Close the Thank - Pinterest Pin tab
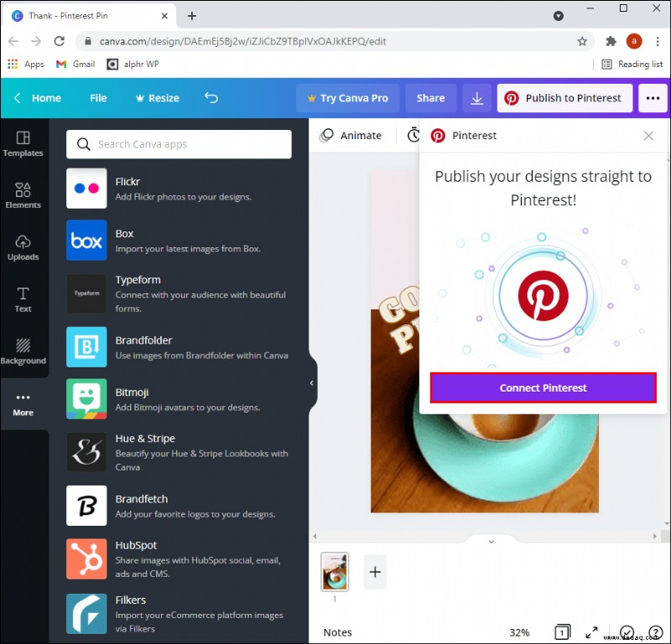 (x=164, y=16)
